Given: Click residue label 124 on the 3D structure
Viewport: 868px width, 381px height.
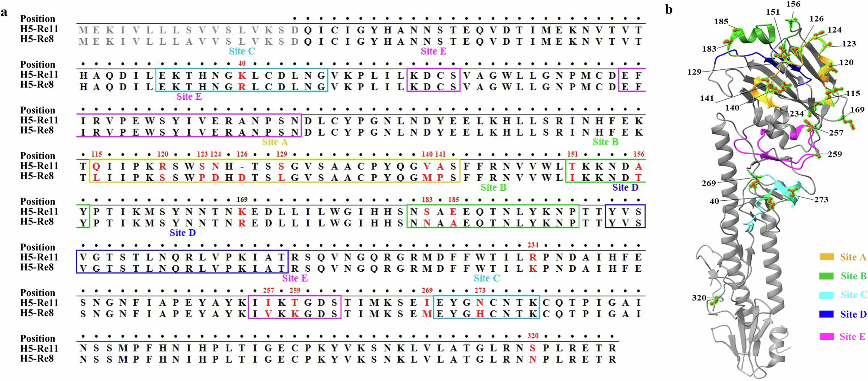Looking at the screenshot, I should (x=835, y=30).
